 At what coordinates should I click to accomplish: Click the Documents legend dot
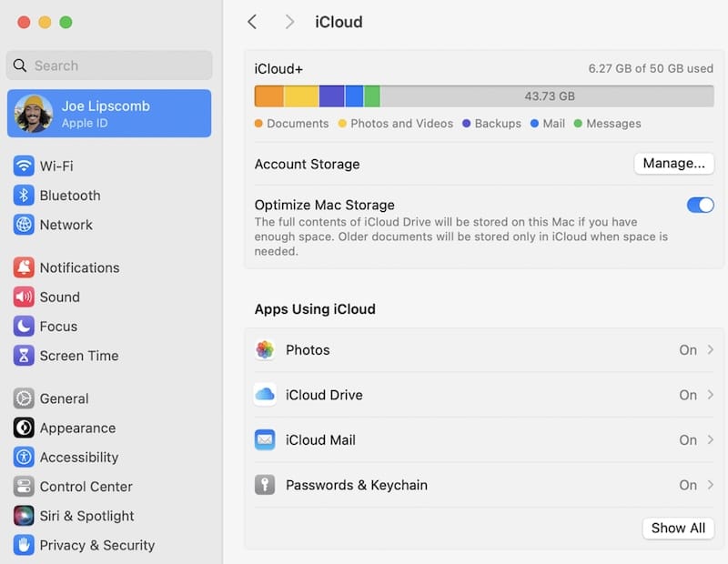pos(258,124)
